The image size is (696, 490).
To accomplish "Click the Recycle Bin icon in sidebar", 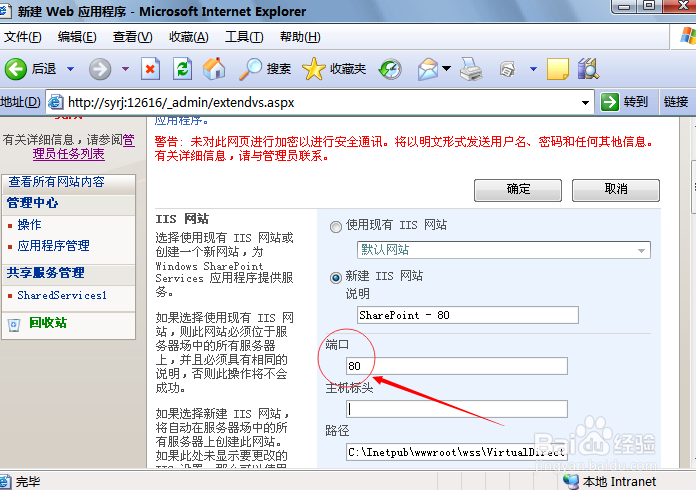I will click(14, 325).
